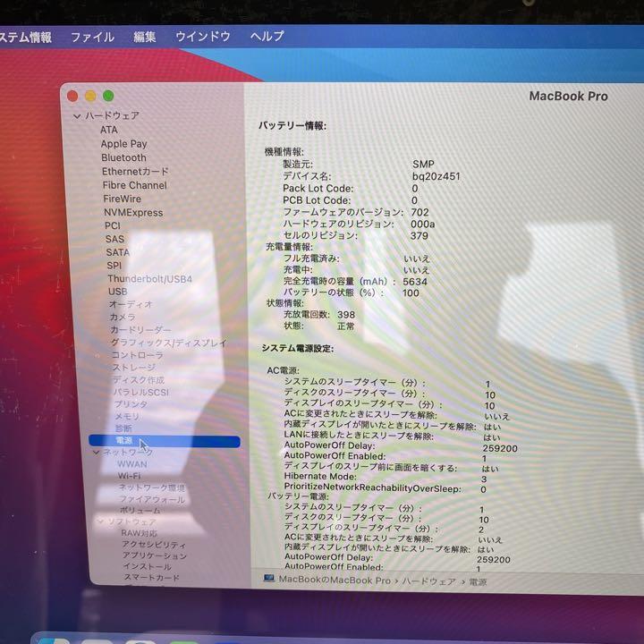
Task: Open the 編集 menu
Action: point(145,37)
